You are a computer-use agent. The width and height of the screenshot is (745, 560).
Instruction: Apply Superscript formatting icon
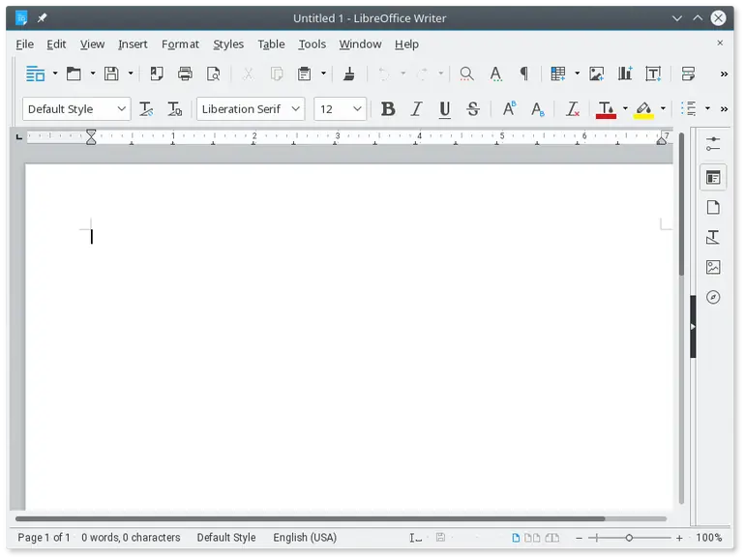[509, 108]
